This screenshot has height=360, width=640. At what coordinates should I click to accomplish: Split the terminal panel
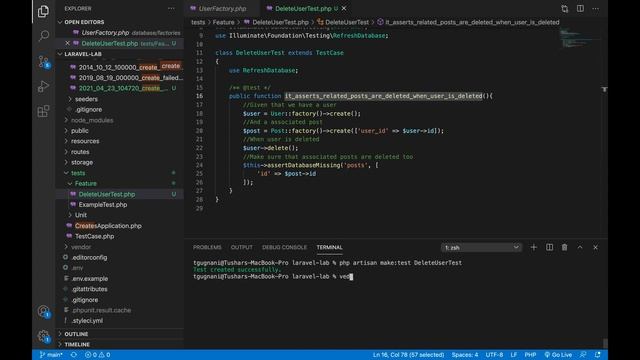click(549, 247)
